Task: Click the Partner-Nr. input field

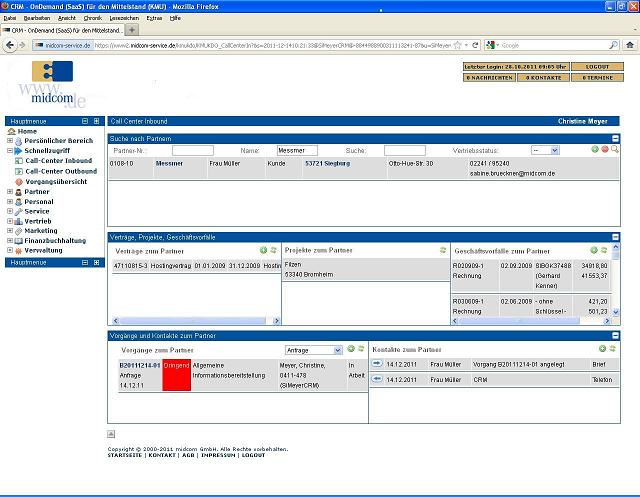Action: coord(193,151)
